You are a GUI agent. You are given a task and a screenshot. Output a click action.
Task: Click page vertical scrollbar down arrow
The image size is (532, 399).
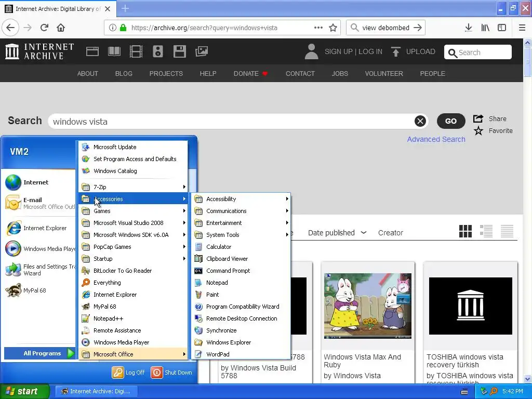point(527,379)
